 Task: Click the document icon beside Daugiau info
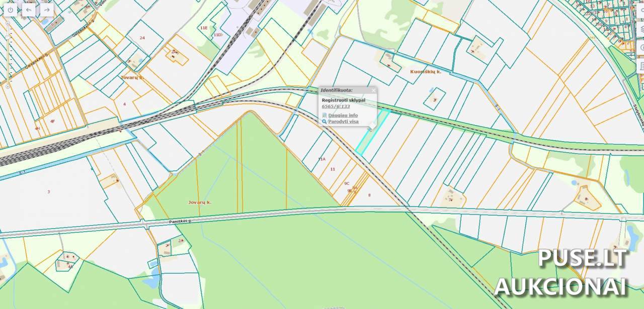pyautogui.click(x=325, y=115)
